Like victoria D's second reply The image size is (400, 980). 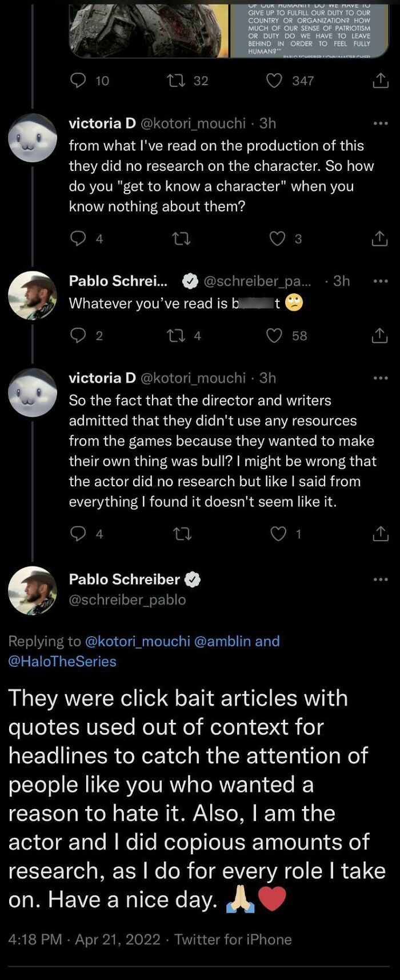pyautogui.click(x=278, y=534)
